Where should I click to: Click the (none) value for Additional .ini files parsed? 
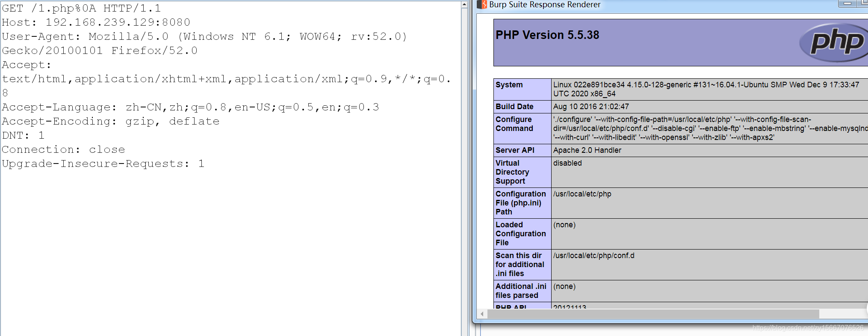point(564,286)
